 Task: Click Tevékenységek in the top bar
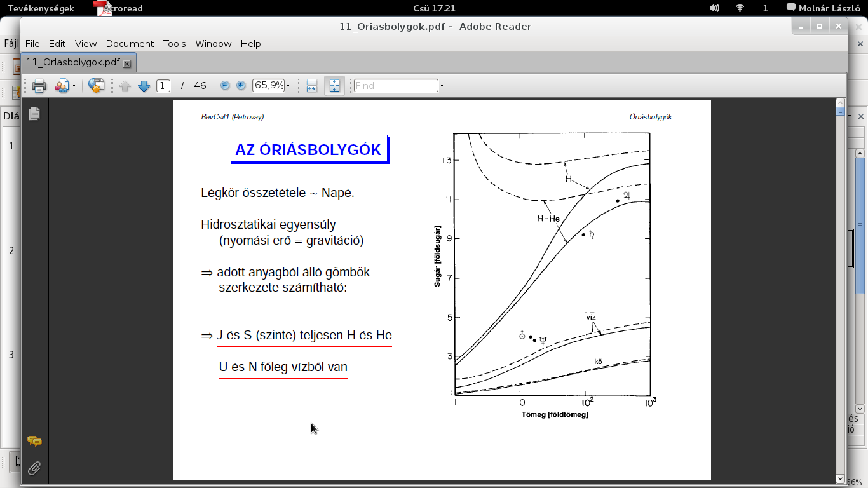click(x=41, y=8)
